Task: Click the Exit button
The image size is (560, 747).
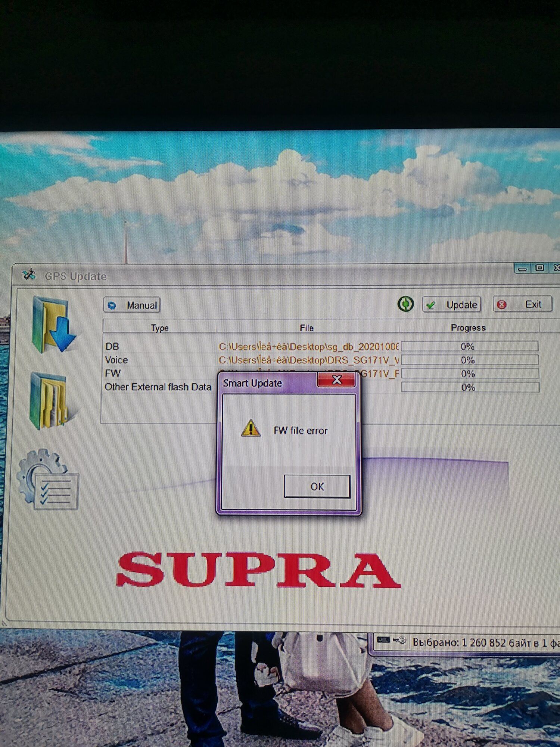Action: pos(523,304)
